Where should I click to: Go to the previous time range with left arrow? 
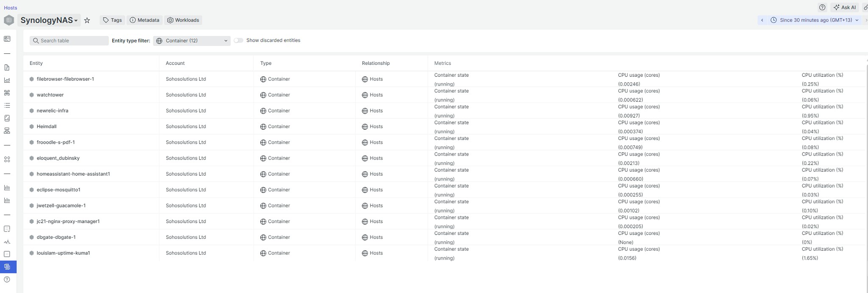pyautogui.click(x=762, y=20)
